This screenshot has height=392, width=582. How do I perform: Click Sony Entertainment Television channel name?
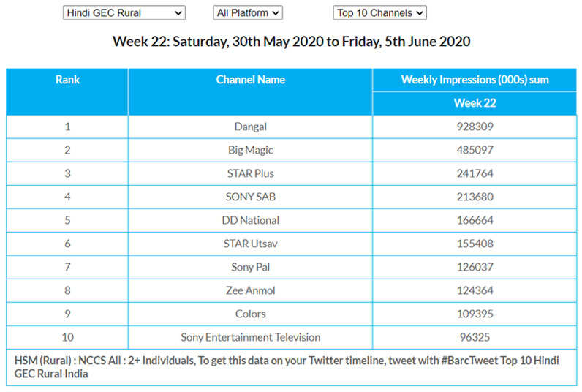pos(250,337)
